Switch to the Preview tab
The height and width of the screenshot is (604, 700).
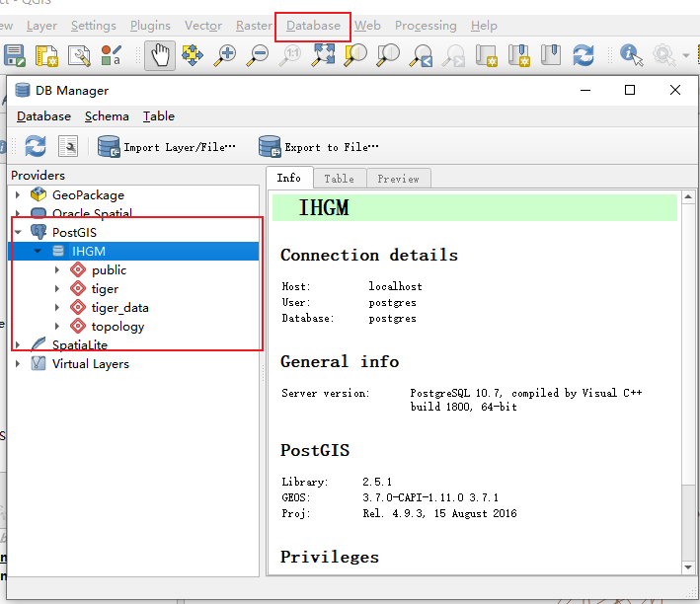pyautogui.click(x=398, y=179)
